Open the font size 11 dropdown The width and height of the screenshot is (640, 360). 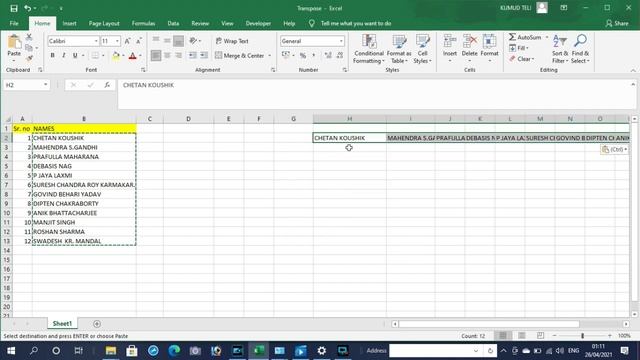tap(117, 41)
